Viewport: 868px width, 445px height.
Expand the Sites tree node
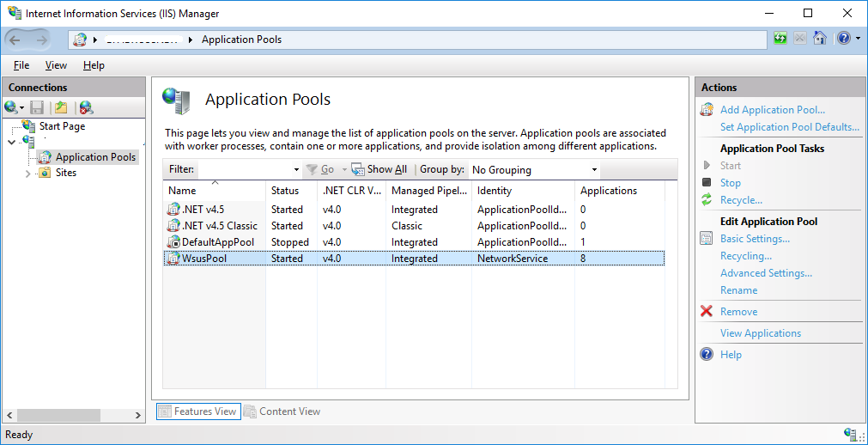(x=28, y=174)
